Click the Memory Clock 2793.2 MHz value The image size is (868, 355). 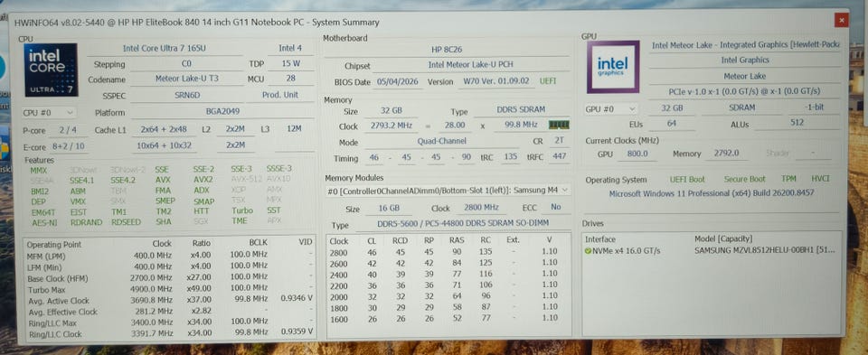(x=392, y=126)
